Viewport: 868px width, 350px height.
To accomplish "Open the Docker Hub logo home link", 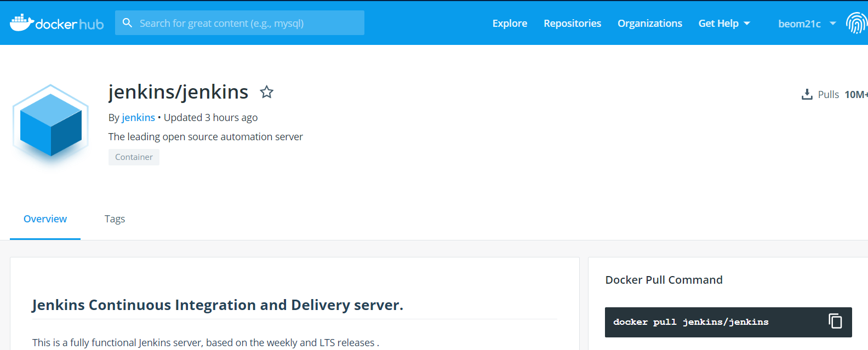I will [56, 23].
